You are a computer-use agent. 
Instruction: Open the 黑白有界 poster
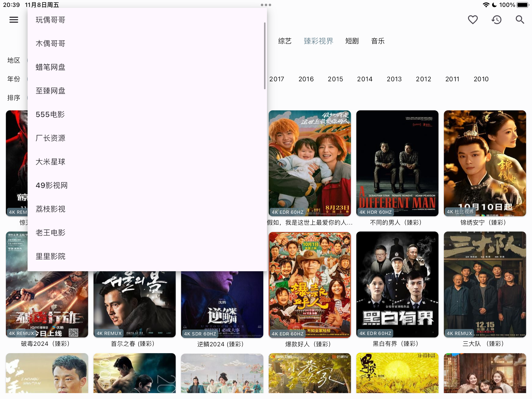pyautogui.click(x=397, y=284)
